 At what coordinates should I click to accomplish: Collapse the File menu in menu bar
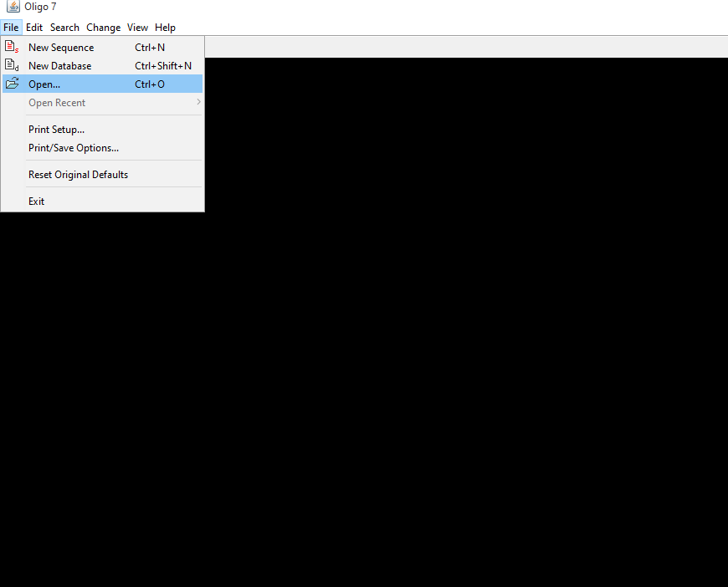(11, 28)
